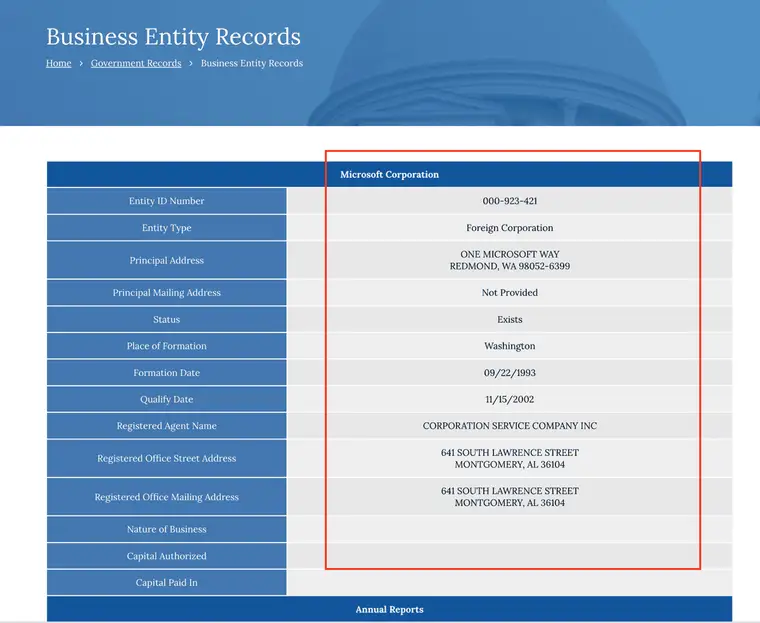Screen dimensions: 760x623
Task: Select CORPORATION SERVICE COMPANY INC value
Action: (510, 426)
